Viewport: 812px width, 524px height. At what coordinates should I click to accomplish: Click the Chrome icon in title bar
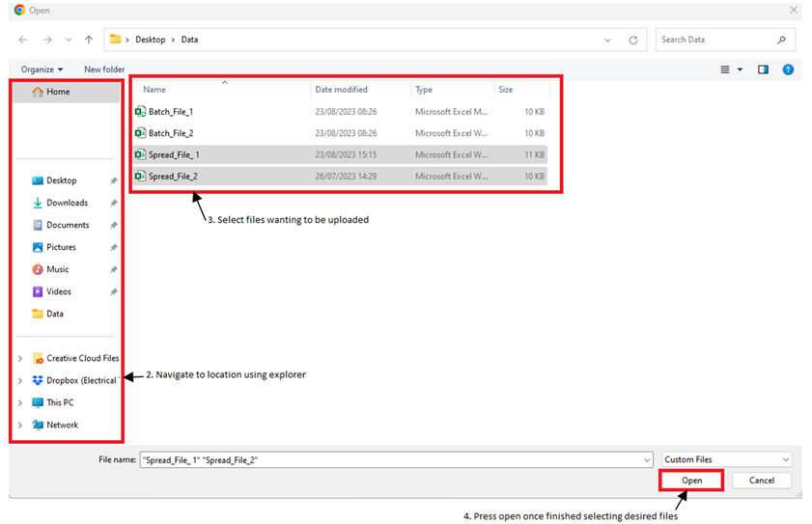coord(19,10)
